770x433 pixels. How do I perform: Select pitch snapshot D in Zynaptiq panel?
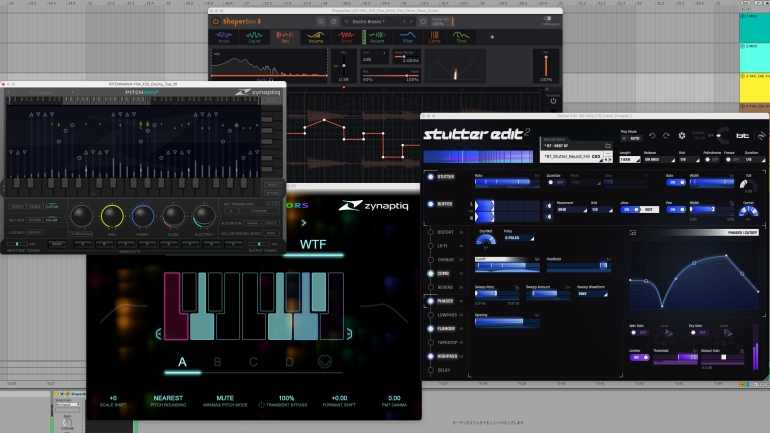tap(289, 362)
